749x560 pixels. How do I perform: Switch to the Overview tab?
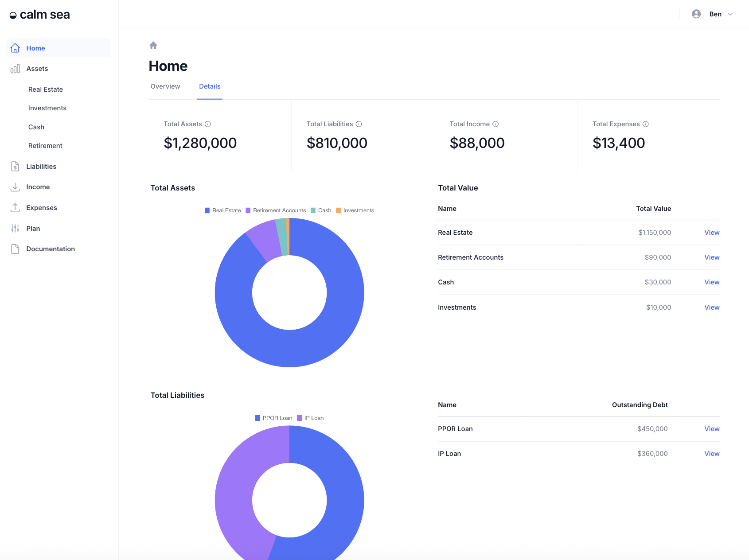(165, 86)
